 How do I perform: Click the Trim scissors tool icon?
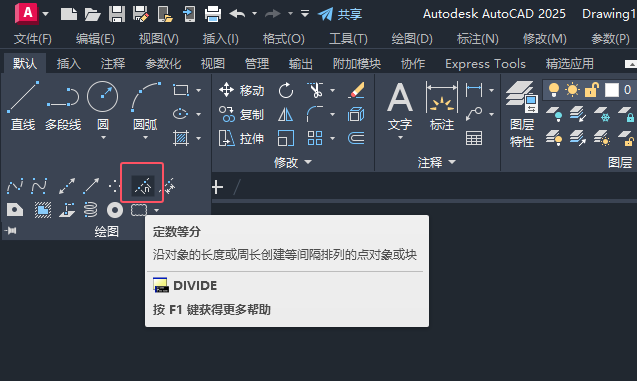pos(315,90)
